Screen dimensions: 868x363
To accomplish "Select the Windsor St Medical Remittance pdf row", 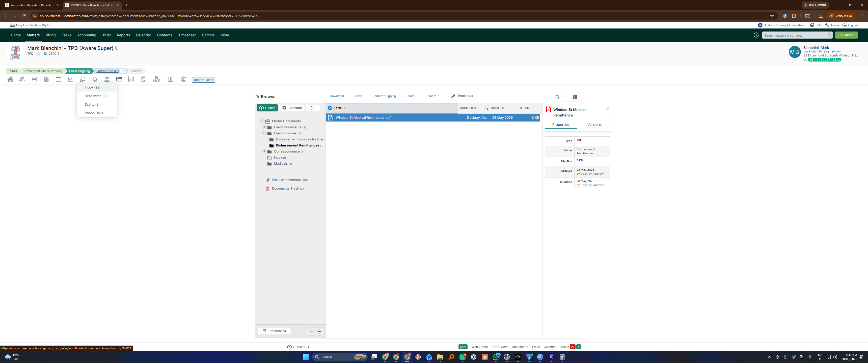I will tap(433, 118).
